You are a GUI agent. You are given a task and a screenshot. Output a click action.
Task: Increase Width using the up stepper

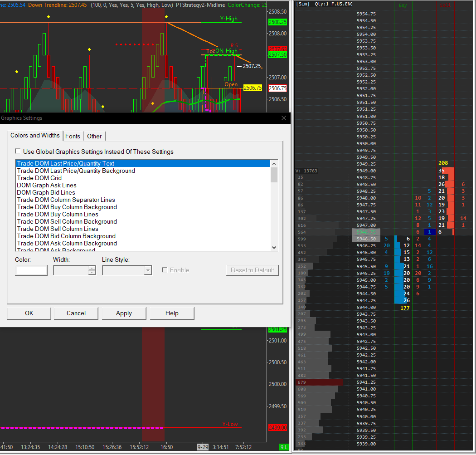(x=92, y=268)
